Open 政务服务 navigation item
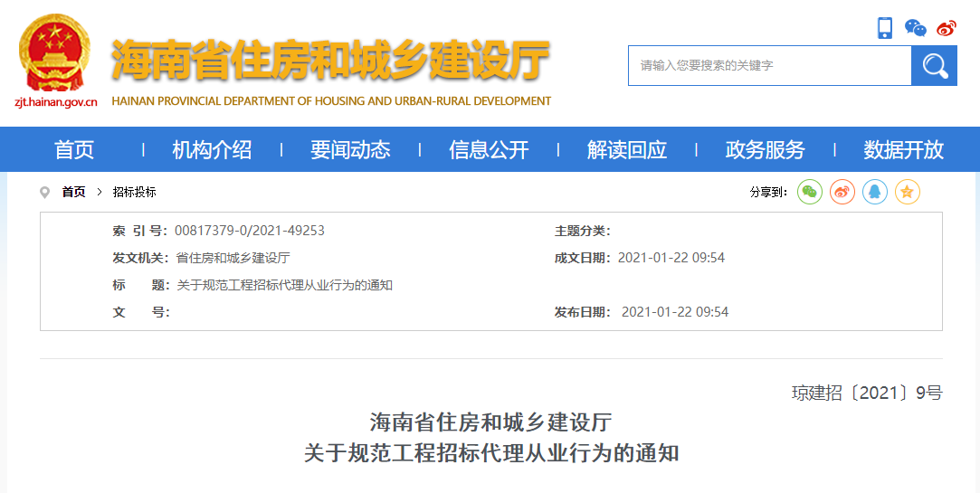The width and height of the screenshot is (980, 493). (x=765, y=150)
